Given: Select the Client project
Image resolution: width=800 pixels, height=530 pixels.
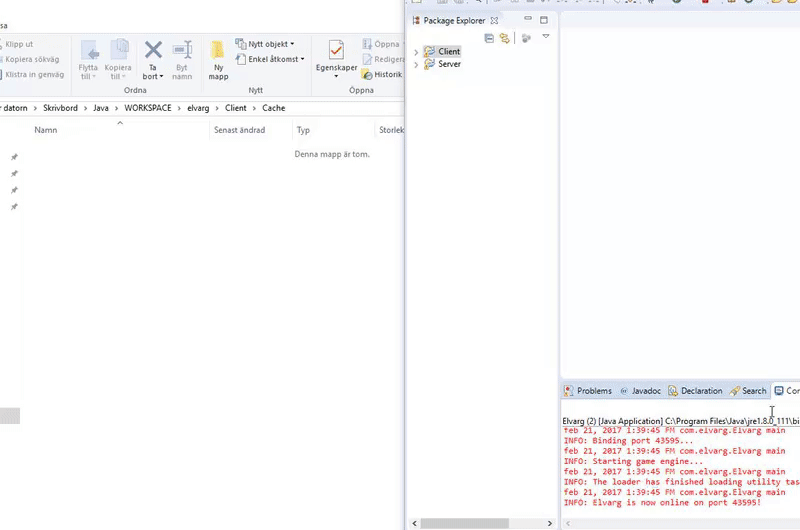Looking at the screenshot, I should click(442, 52).
